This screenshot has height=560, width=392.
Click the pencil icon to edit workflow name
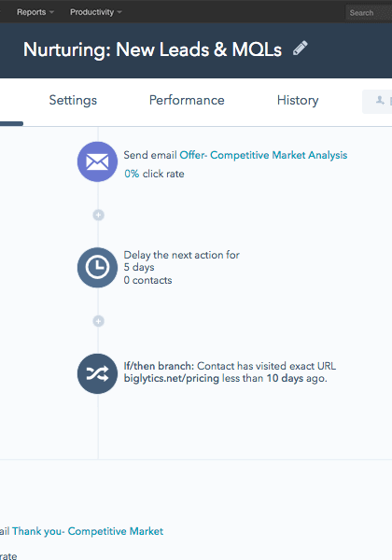(301, 49)
